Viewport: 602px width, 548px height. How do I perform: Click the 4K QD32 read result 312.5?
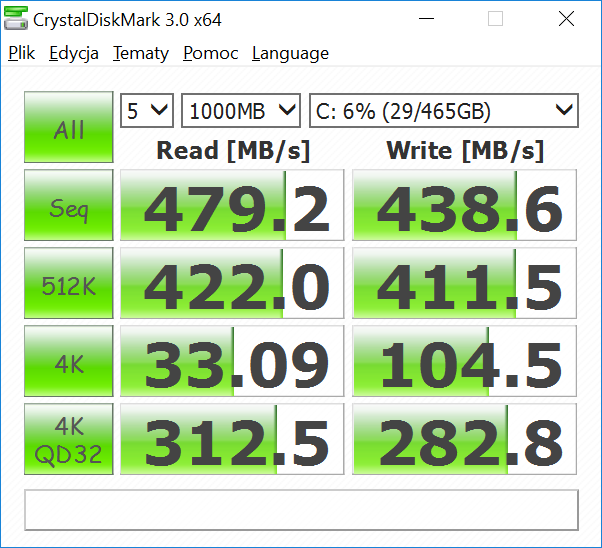point(232,439)
